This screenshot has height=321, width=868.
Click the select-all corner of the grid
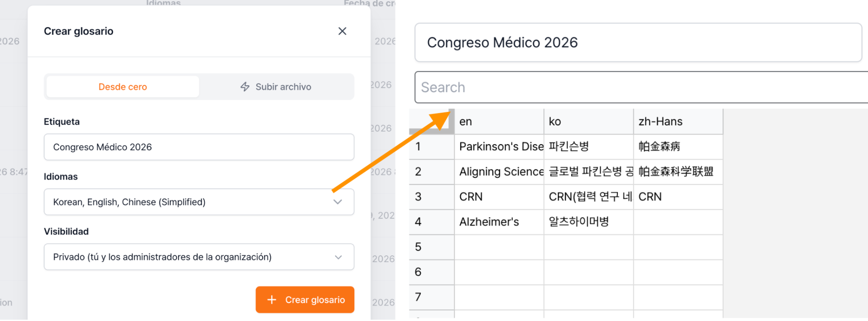point(431,122)
